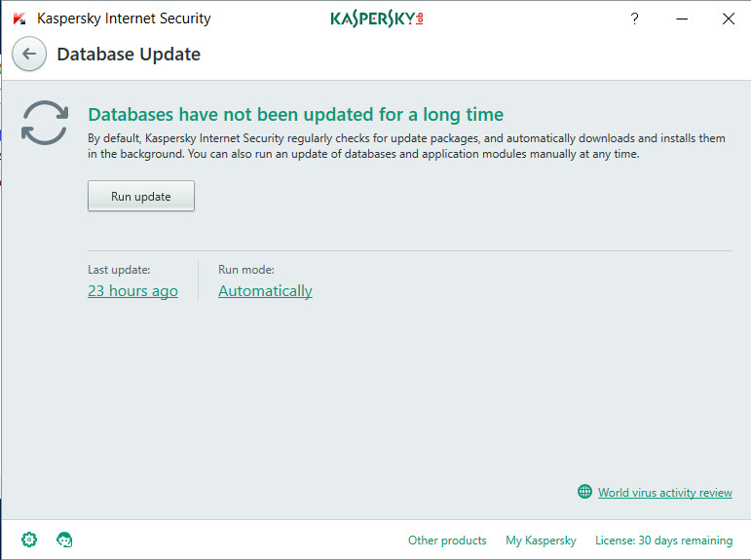Click the Kaspersky Lab logo at top center

tap(376, 19)
